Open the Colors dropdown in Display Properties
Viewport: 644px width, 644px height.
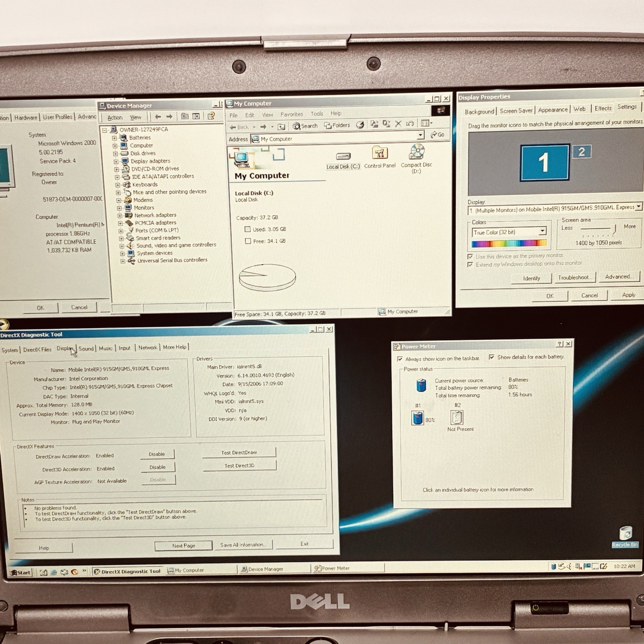(x=543, y=231)
